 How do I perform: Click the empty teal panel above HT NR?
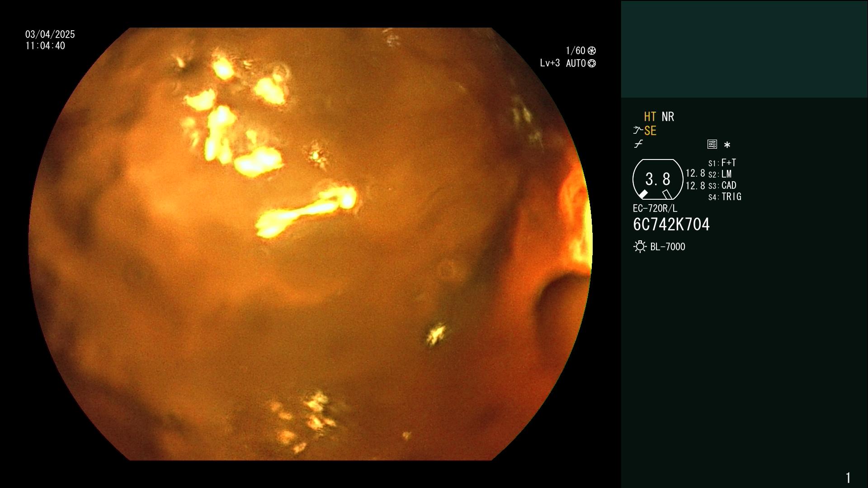[744, 49]
